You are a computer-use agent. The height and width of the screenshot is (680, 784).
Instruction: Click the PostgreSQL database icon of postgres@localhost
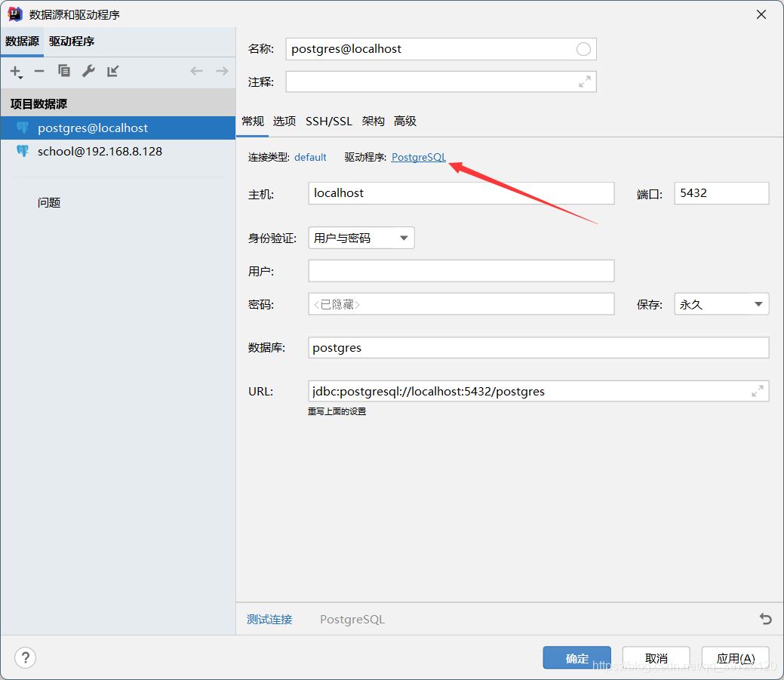pos(22,128)
